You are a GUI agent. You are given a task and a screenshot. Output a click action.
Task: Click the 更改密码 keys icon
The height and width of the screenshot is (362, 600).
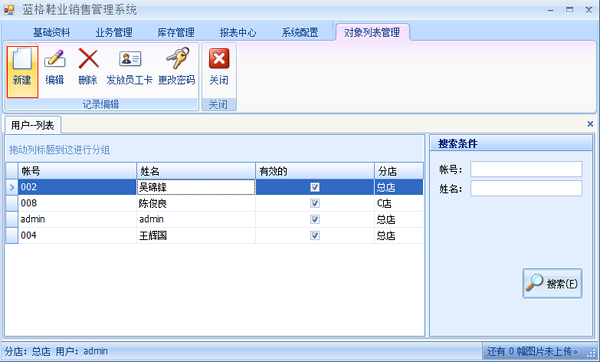(178, 58)
